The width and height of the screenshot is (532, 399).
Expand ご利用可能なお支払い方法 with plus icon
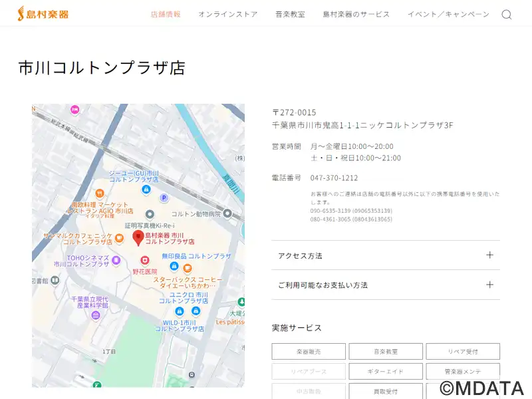coord(489,285)
